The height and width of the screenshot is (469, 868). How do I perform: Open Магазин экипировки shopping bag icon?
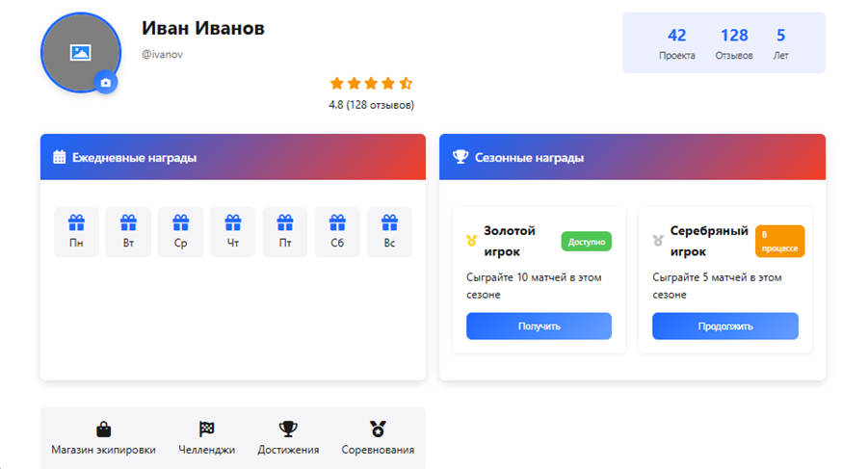point(103,430)
